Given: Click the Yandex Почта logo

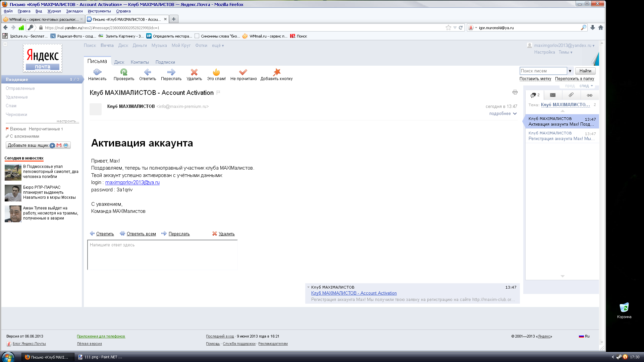Looking at the screenshot, I should 43,58.
